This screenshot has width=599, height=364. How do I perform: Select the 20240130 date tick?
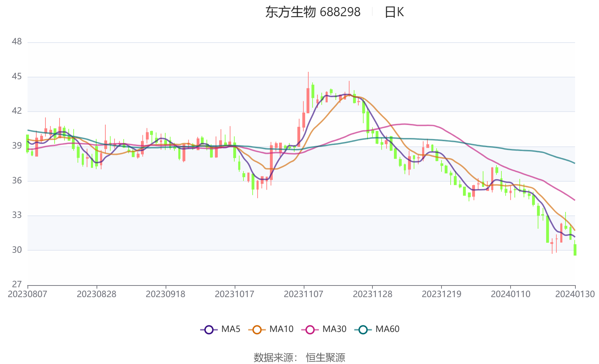[575, 294]
